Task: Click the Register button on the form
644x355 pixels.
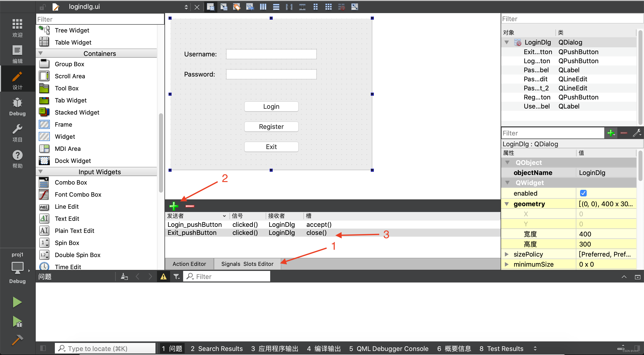Action: click(x=271, y=127)
